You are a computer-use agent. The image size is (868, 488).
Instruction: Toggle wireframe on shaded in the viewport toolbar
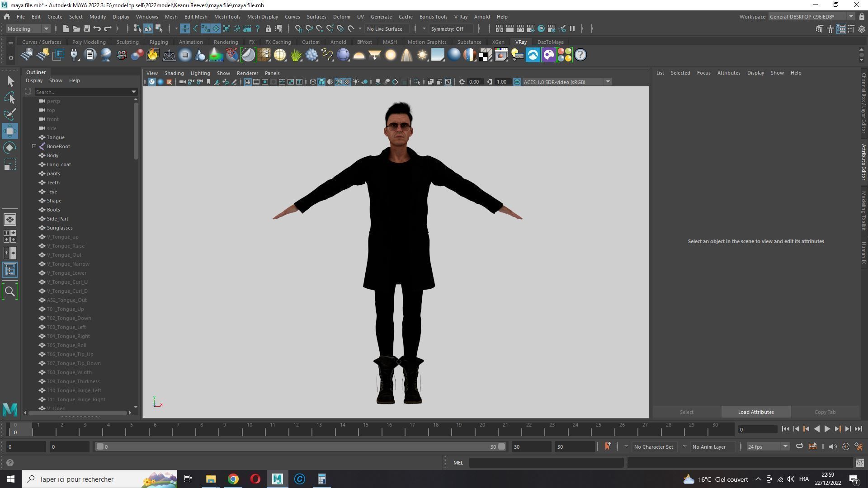click(x=339, y=82)
